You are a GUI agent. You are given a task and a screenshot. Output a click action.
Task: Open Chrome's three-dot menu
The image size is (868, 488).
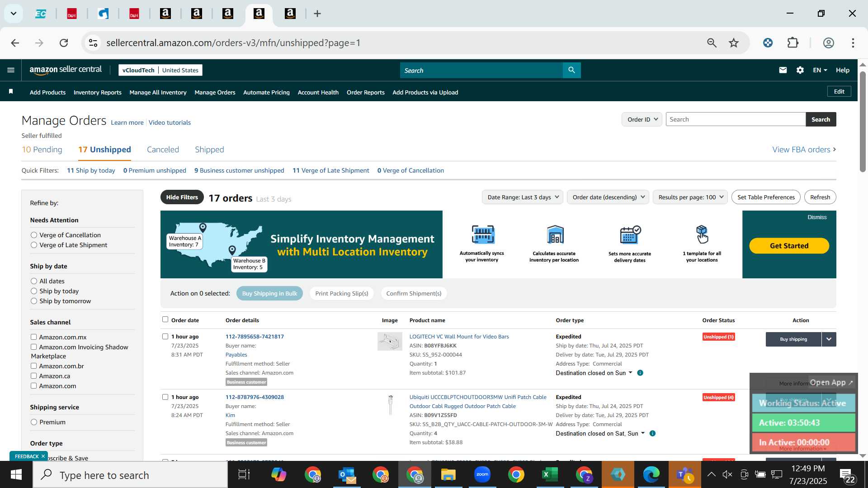[853, 43]
